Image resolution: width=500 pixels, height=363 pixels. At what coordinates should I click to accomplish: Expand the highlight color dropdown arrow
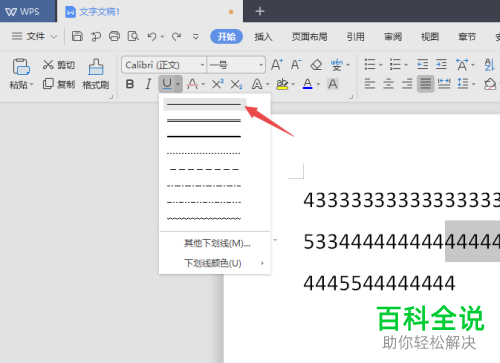click(293, 84)
